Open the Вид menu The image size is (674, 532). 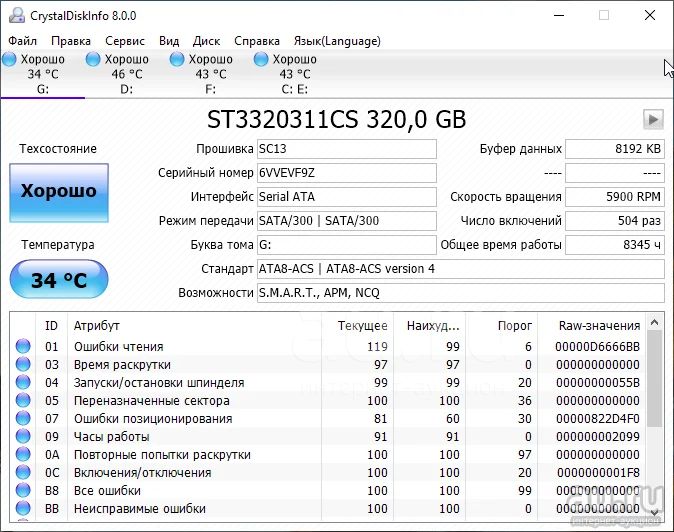click(169, 41)
